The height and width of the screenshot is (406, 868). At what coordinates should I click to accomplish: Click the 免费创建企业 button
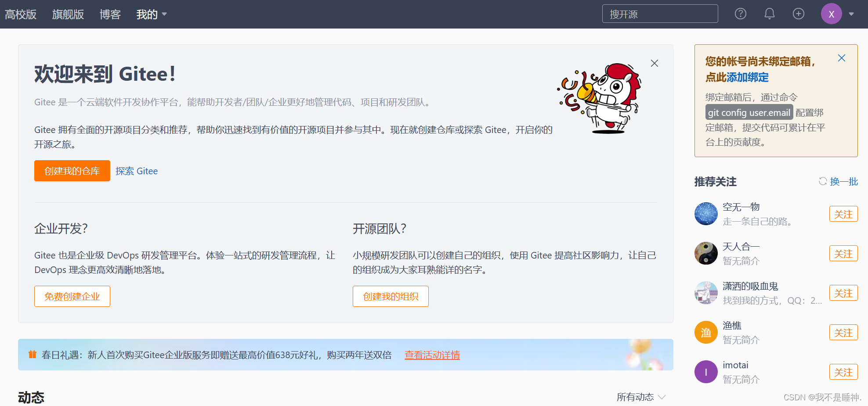(72, 296)
